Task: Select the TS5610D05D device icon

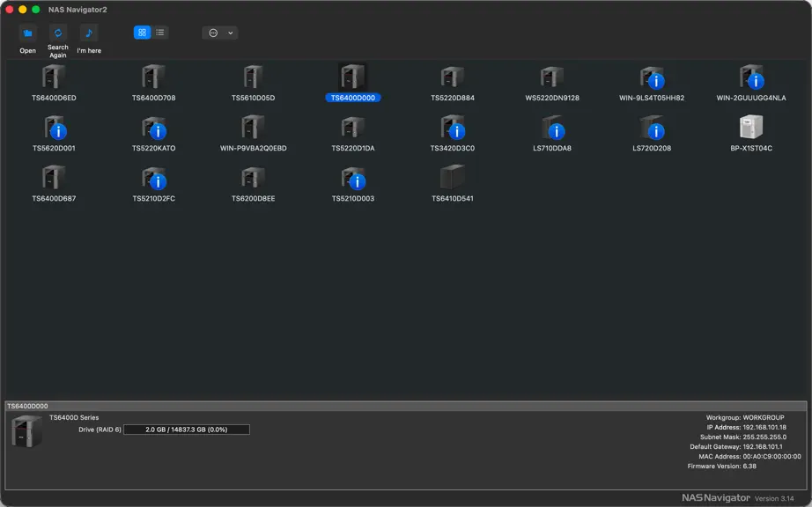Action: [253, 77]
